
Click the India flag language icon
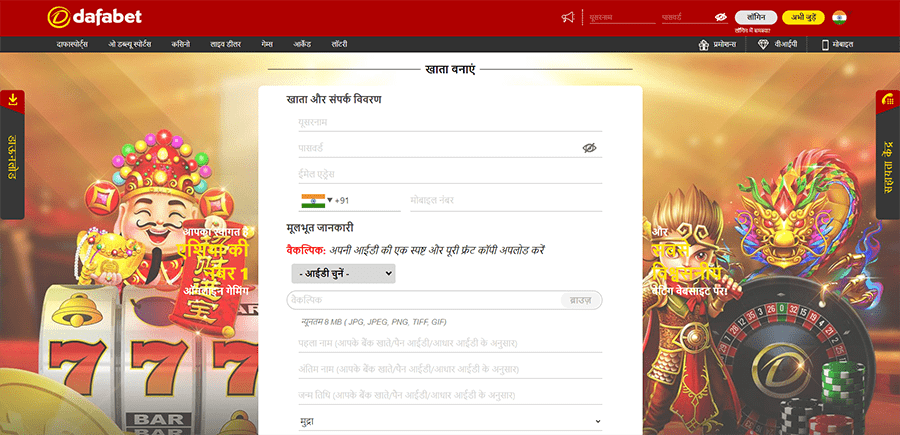[x=839, y=17]
